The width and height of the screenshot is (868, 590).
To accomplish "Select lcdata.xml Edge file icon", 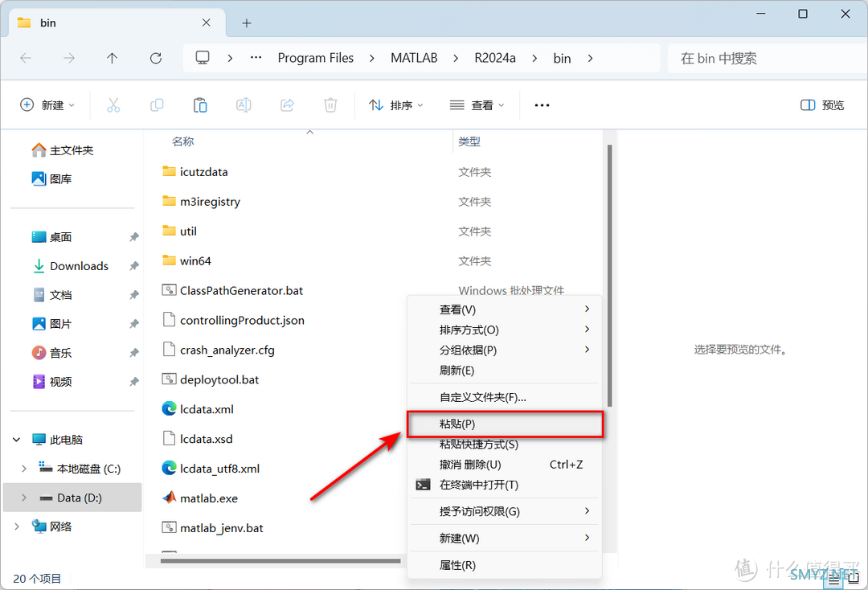I will click(169, 409).
